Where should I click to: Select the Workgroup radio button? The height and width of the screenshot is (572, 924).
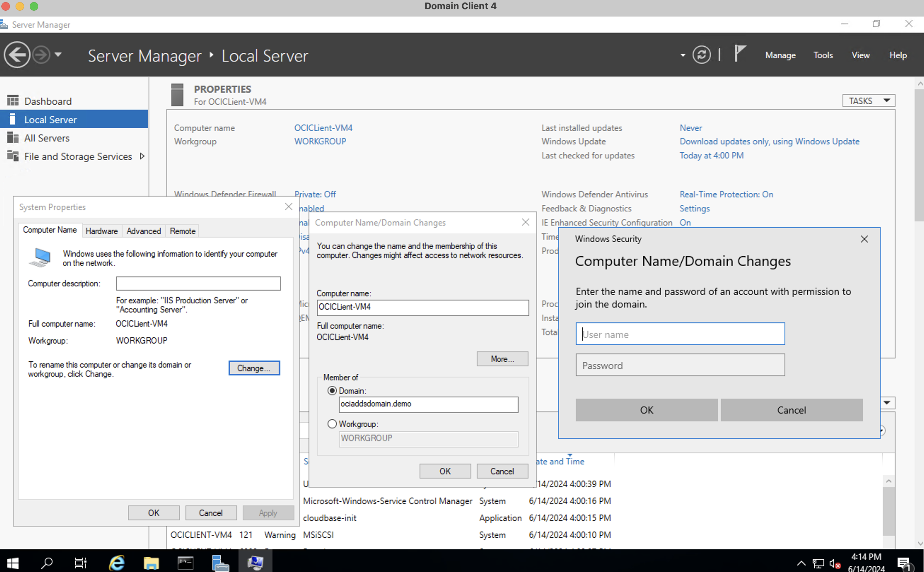332,423
